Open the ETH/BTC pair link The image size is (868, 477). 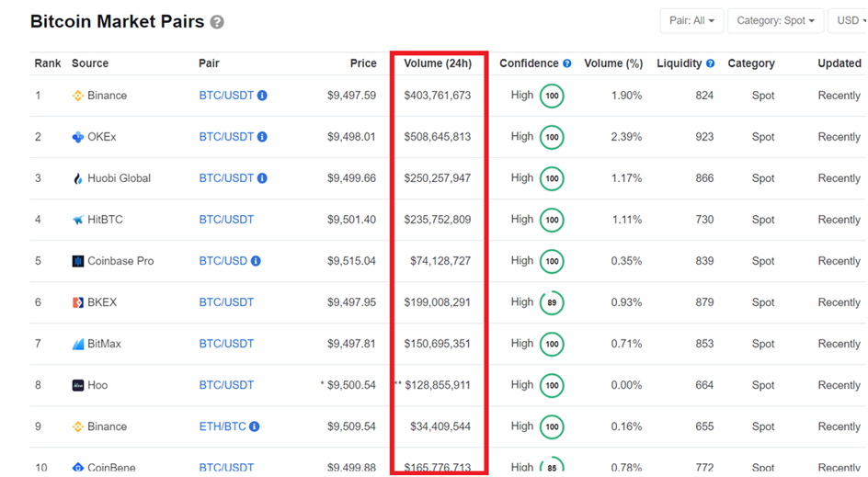[x=223, y=426]
